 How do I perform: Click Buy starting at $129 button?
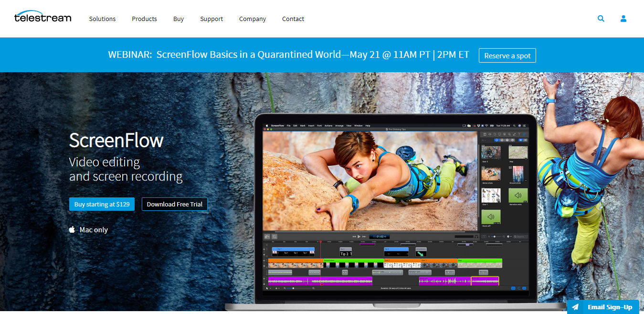coord(102,204)
